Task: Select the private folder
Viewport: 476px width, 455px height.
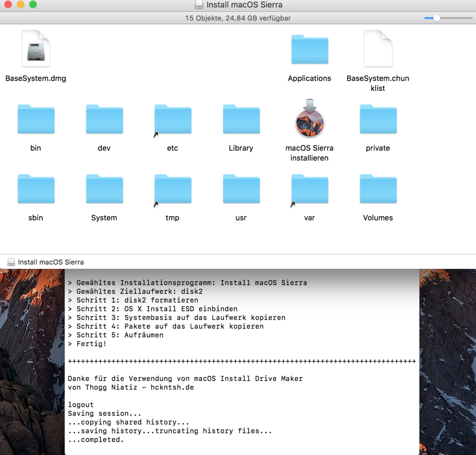Action: coord(378,120)
